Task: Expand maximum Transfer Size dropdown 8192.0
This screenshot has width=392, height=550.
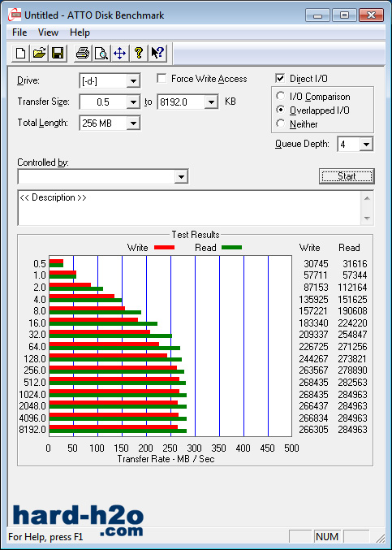Action: click(x=211, y=102)
